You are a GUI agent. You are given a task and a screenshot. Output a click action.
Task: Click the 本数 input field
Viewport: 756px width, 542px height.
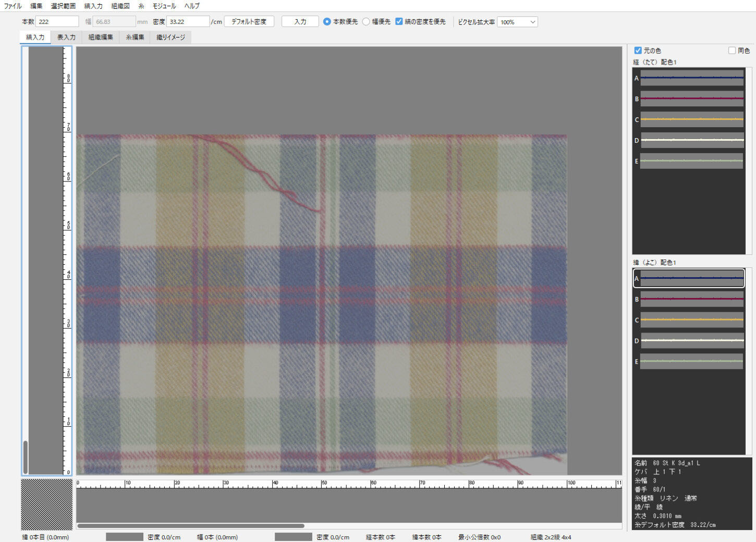tap(57, 22)
